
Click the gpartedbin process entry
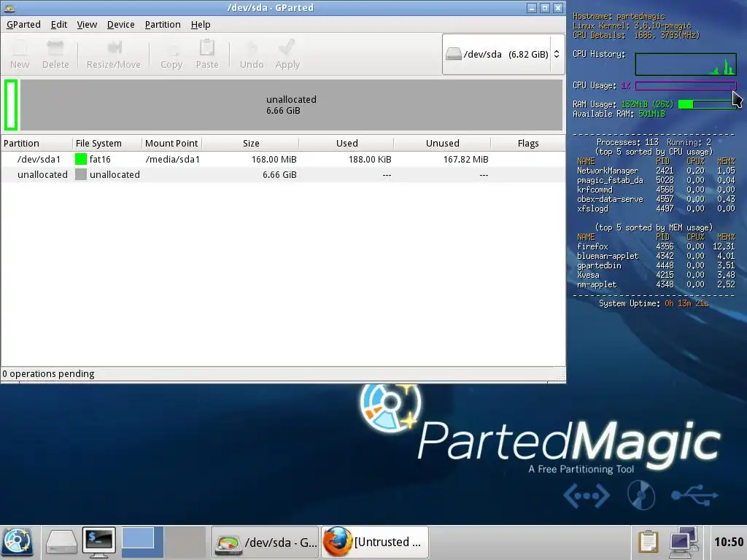[656, 265]
